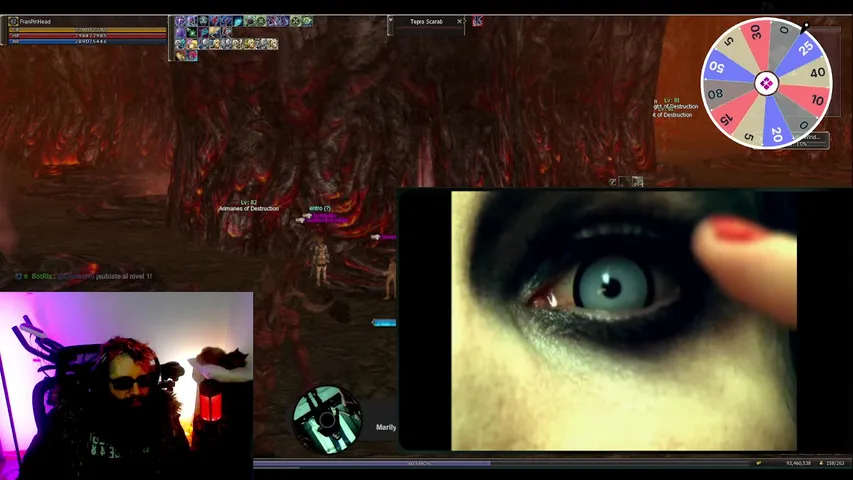Image resolution: width=853 pixels, height=480 pixels.
Task: Click the spin wheel center hub
Action: (767, 84)
